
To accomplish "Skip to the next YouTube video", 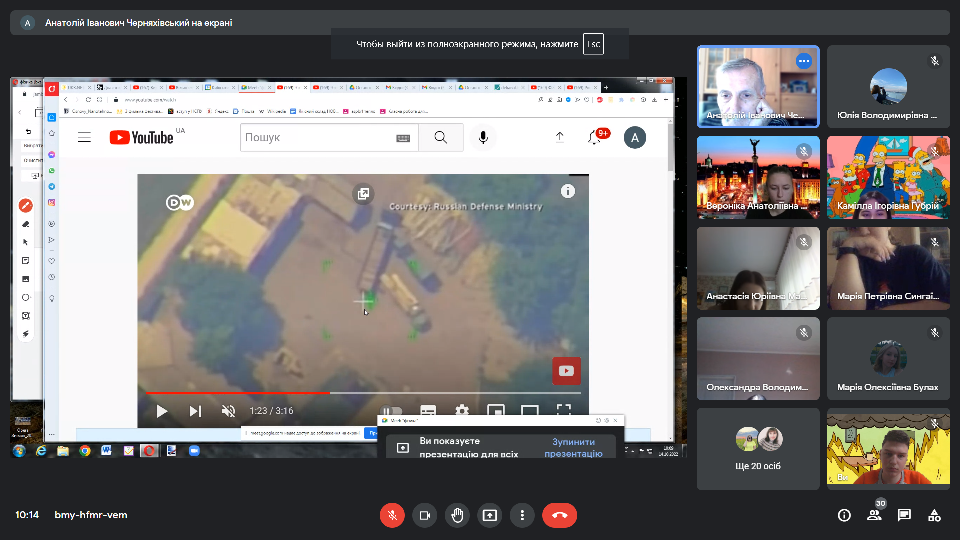I will (x=195, y=411).
